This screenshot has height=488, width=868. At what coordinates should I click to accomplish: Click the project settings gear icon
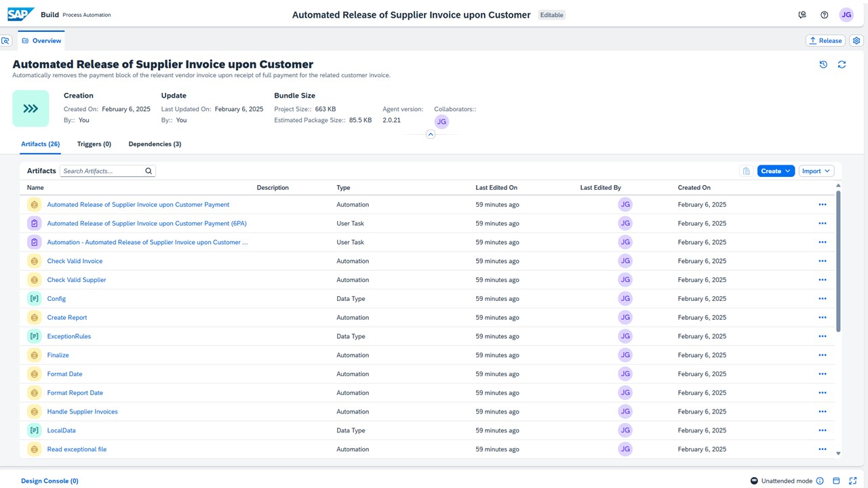pyautogui.click(x=856, y=41)
